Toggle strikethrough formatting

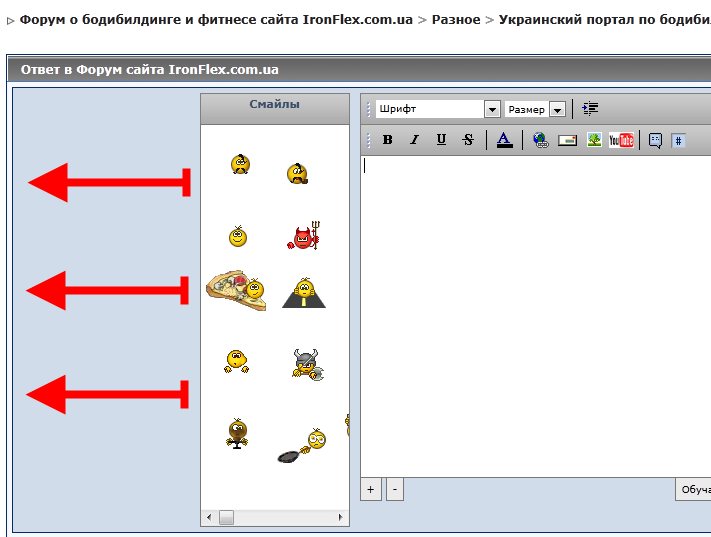pos(468,140)
